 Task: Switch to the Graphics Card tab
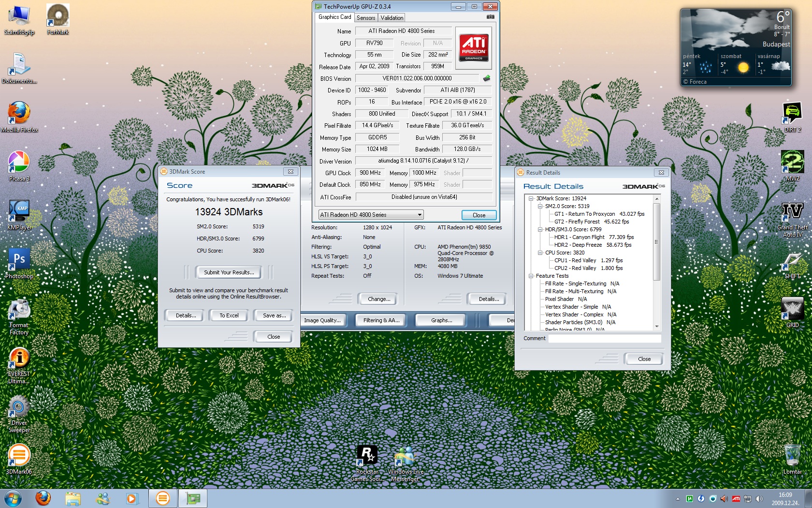(x=334, y=17)
